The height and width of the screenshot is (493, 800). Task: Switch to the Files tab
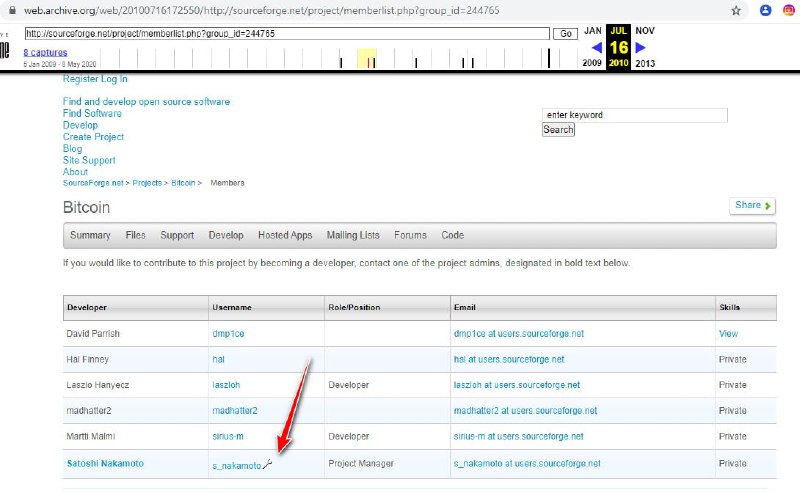136,235
